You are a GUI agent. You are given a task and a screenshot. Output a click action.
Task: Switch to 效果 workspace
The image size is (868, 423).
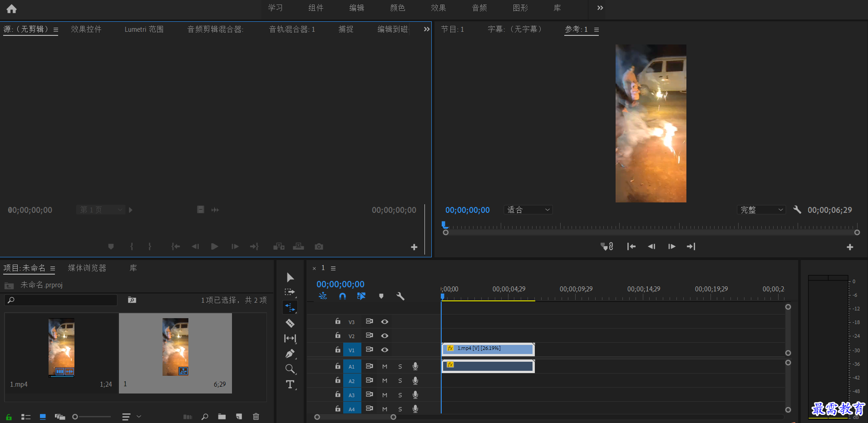coord(439,8)
